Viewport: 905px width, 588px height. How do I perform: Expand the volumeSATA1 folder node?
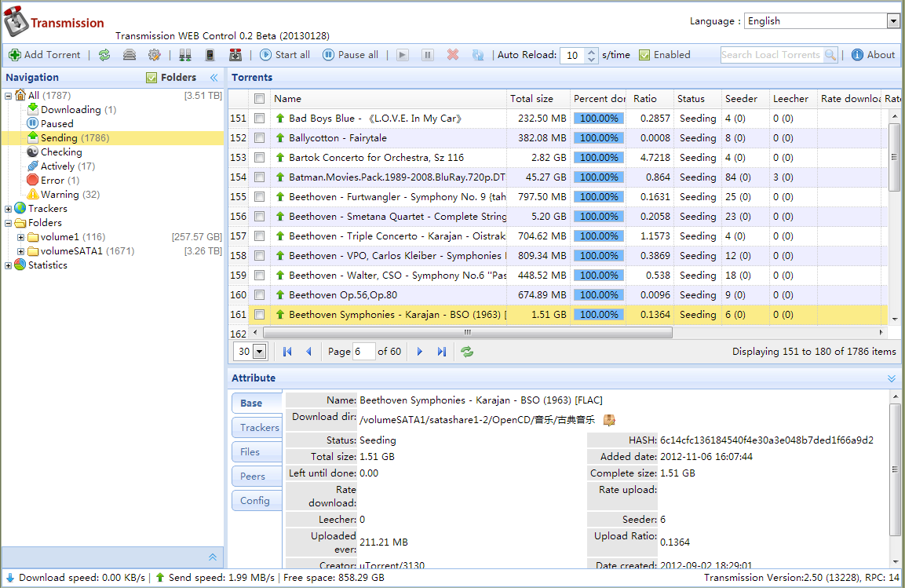pos(20,251)
